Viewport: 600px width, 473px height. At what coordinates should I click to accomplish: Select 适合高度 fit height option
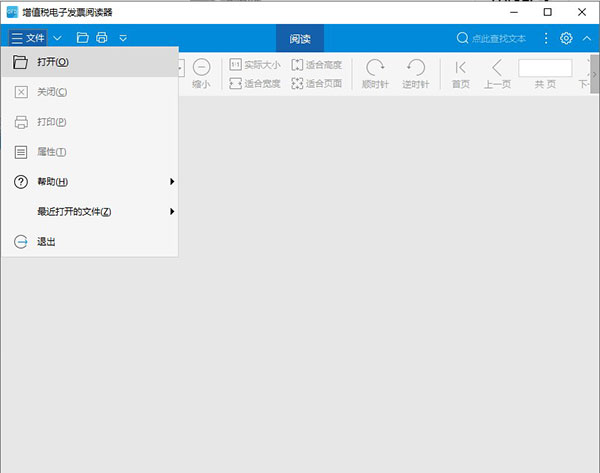point(316,65)
